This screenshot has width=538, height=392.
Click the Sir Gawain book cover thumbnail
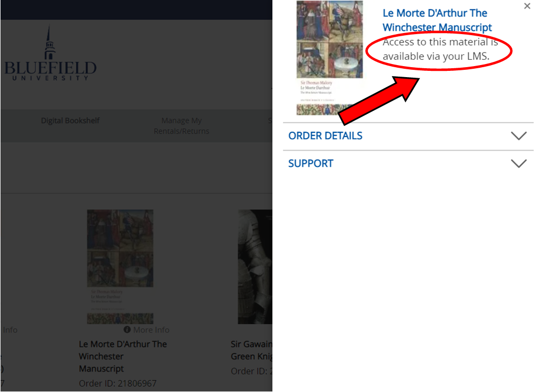coord(255,267)
